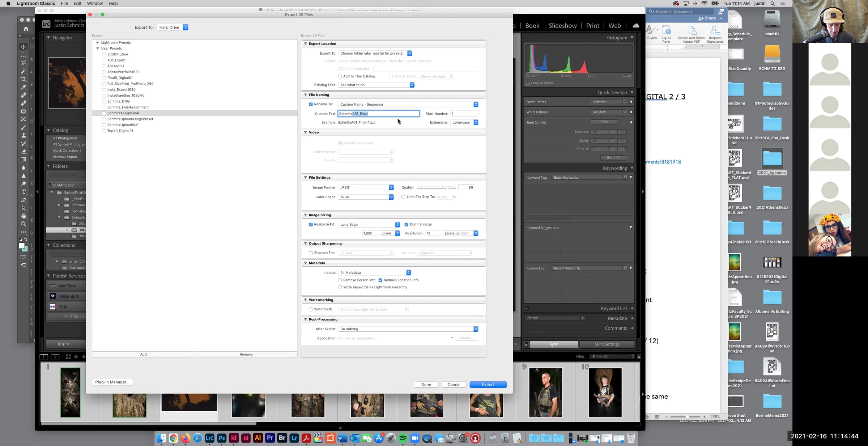The width and height of the screenshot is (868, 446).
Task: Enable the Watermark checkbox
Action: tap(311, 309)
